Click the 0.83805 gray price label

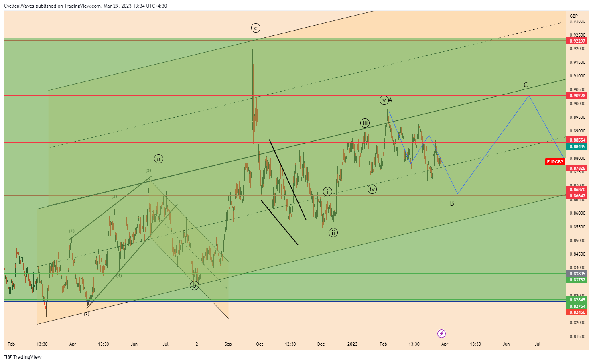coord(577,274)
